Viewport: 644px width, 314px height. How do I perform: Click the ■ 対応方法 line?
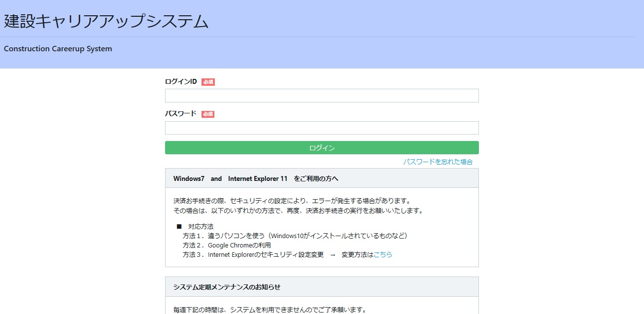pos(195,226)
